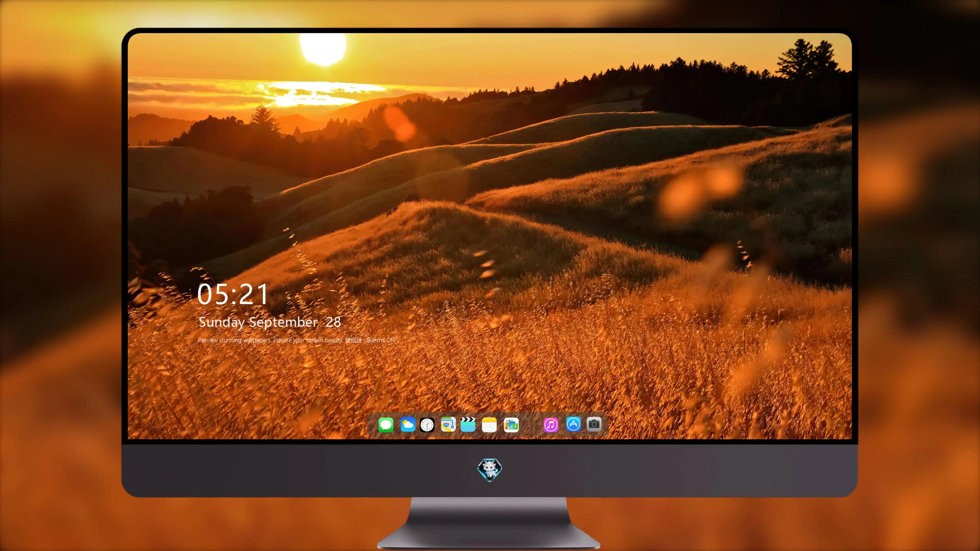Viewport: 980px width, 551px height.
Task: Open the Camera app in dock
Action: pyautogui.click(x=594, y=424)
